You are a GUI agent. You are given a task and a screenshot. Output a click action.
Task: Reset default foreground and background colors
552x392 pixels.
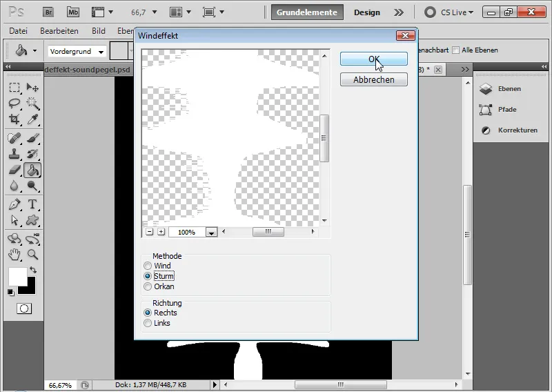(11, 293)
